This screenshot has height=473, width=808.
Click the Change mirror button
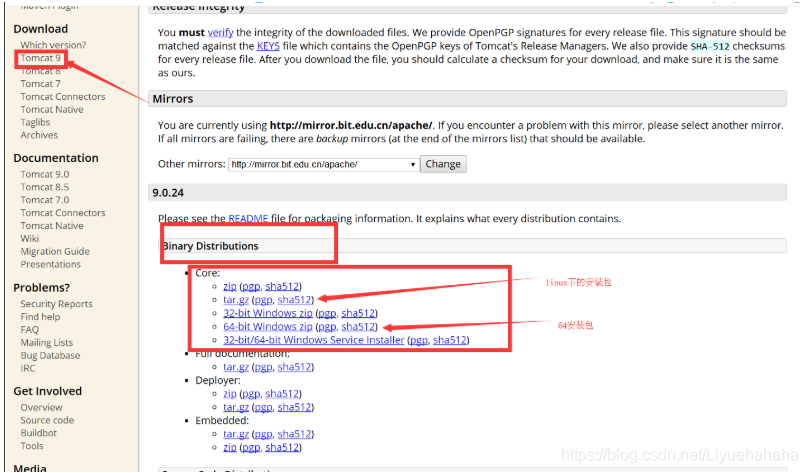coord(443,164)
